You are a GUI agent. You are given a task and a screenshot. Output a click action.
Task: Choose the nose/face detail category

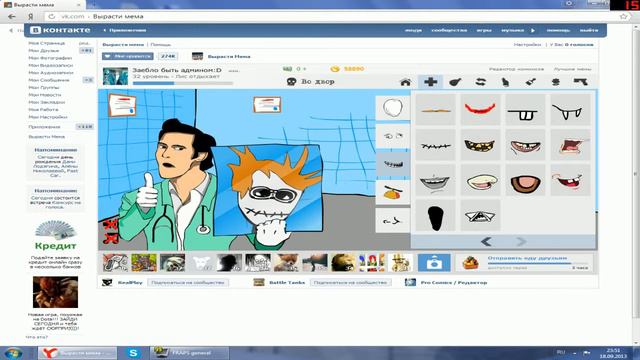pyautogui.click(x=393, y=220)
